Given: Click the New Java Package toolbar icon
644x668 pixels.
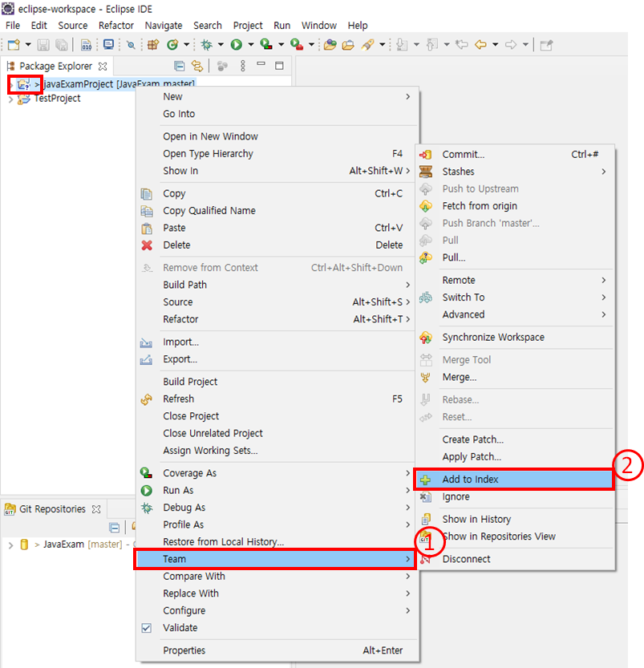Looking at the screenshot, I should pos(153,45).
